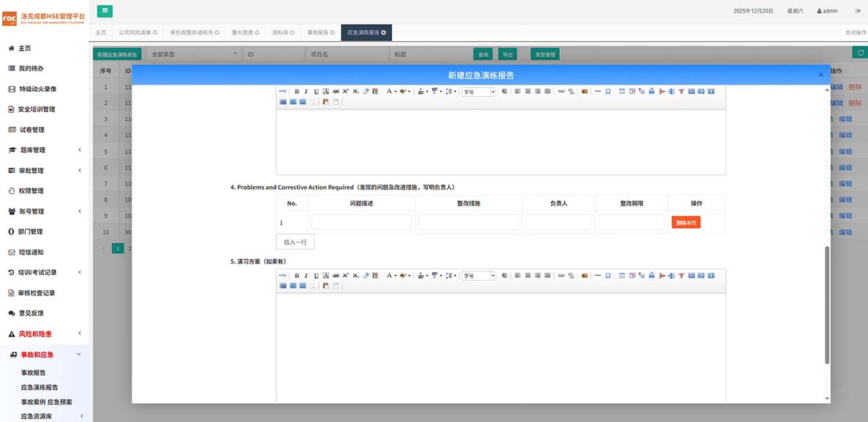This screenshot has width=868, height=422.
Task: Close the 事故报告 tab via its x icon
Action: [x=333, y=33]
